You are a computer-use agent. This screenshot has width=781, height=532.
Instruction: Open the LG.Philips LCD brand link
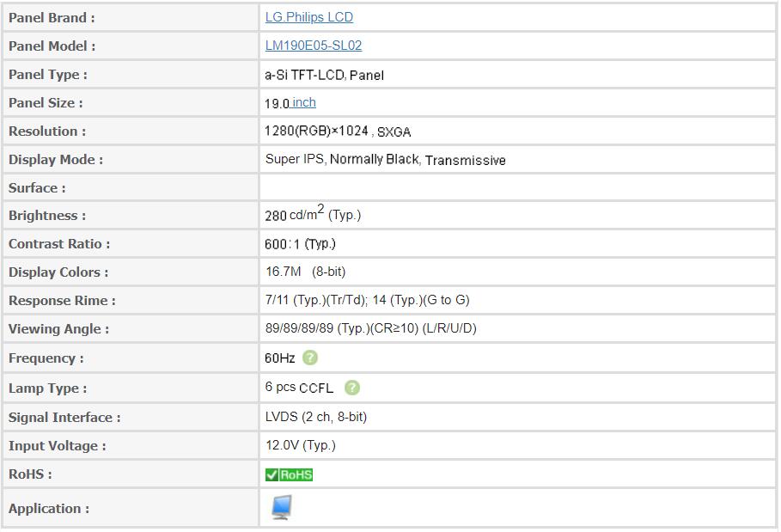click(308, 17)
